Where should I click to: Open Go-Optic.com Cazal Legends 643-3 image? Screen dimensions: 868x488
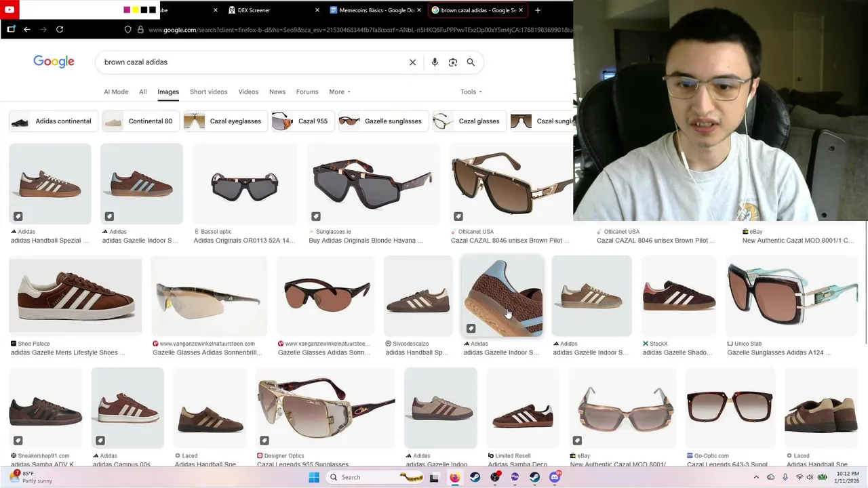coord(730,408)
